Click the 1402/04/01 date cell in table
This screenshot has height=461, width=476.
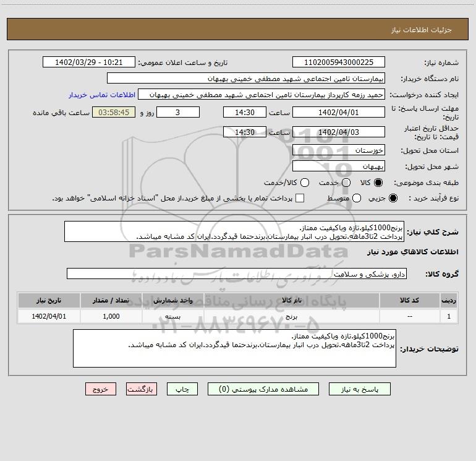(x=49, y=316)
